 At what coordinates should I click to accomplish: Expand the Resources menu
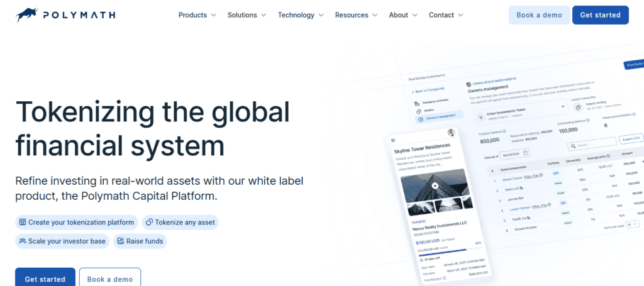[x=356, y=15]
